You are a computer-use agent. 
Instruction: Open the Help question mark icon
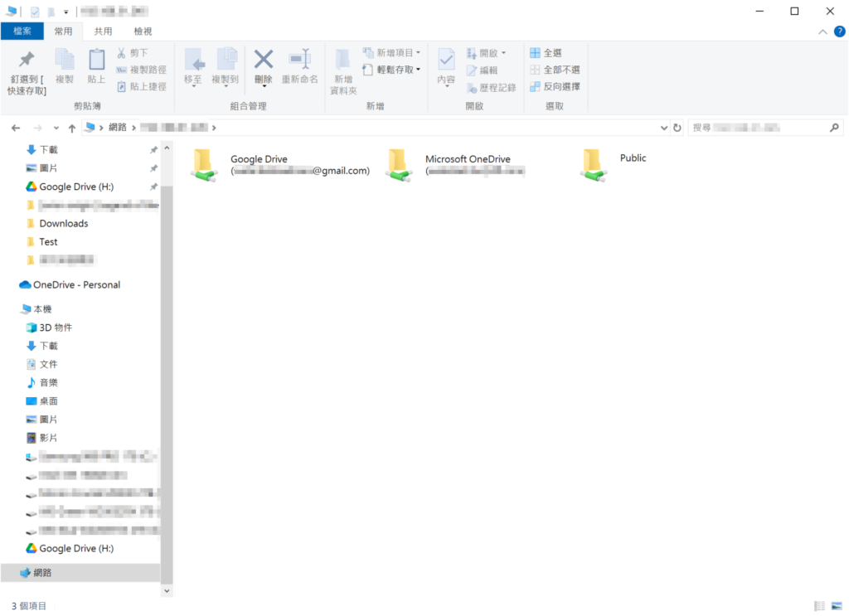tap(839, 31)
